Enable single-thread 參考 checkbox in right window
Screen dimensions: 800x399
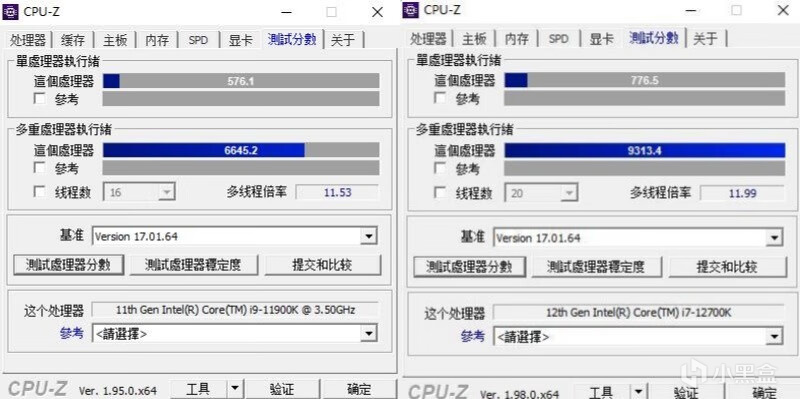[440, 98]
